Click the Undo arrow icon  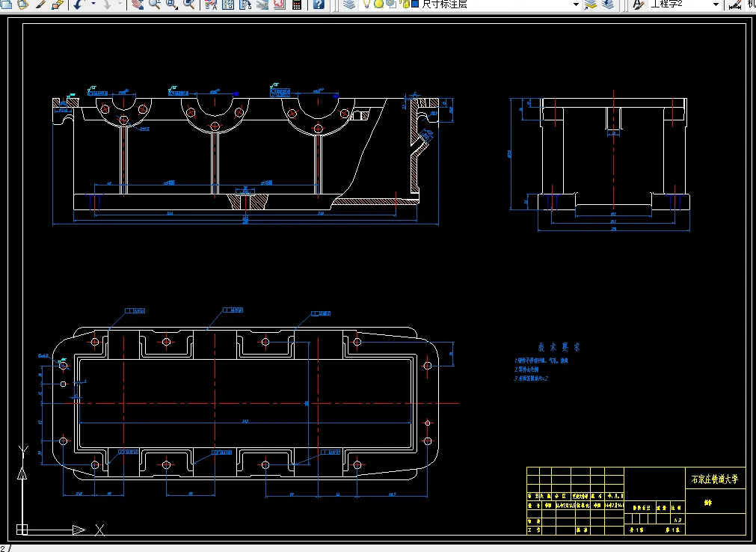[x=77, y=4]
